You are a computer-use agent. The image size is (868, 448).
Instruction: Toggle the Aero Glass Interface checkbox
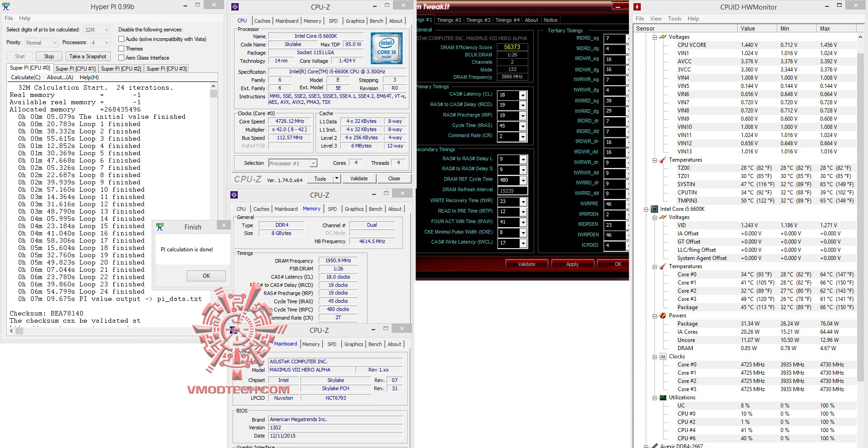click(x=121, y=58)
